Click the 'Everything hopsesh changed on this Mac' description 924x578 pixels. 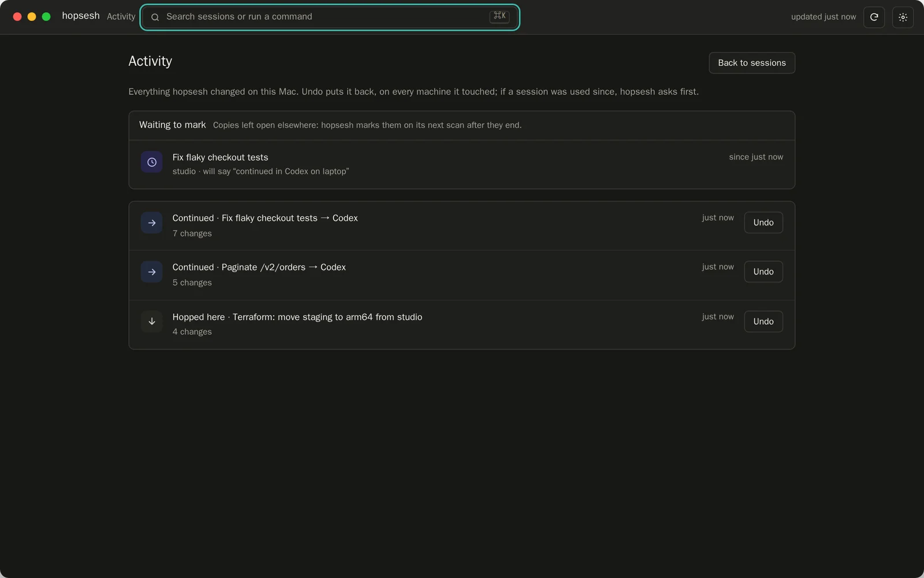pos(413,92)
